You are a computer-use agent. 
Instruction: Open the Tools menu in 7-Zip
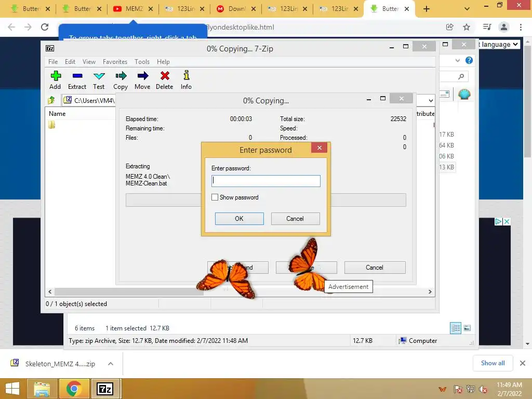click(142, 62)
